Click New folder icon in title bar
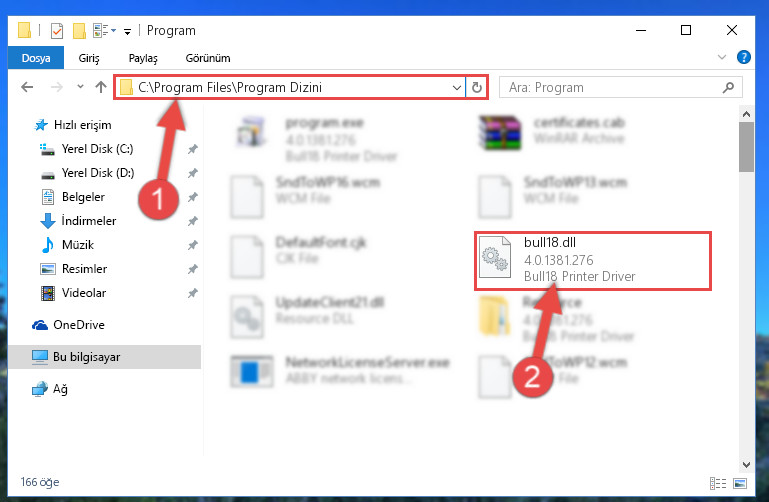Screen dimensions: 769x502 79,31
